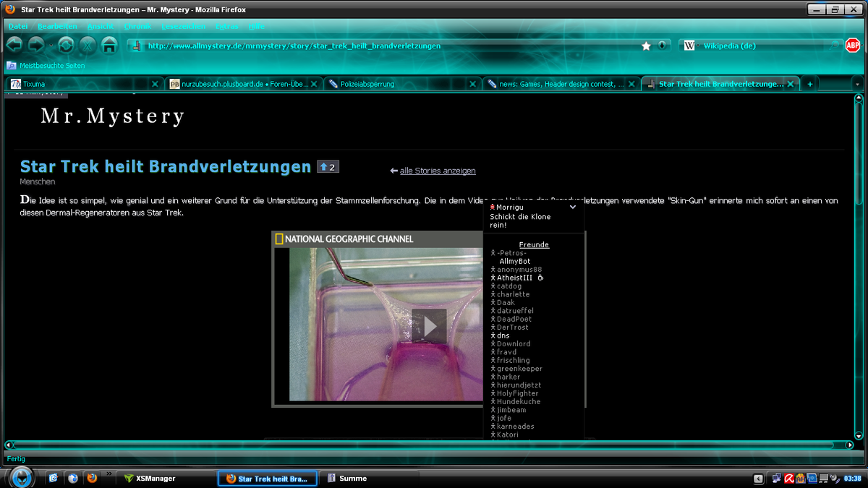The width and height of the screenshot is (868, 488).
Task: Stop loading with the X toolbar button
Action: [88, 45]
